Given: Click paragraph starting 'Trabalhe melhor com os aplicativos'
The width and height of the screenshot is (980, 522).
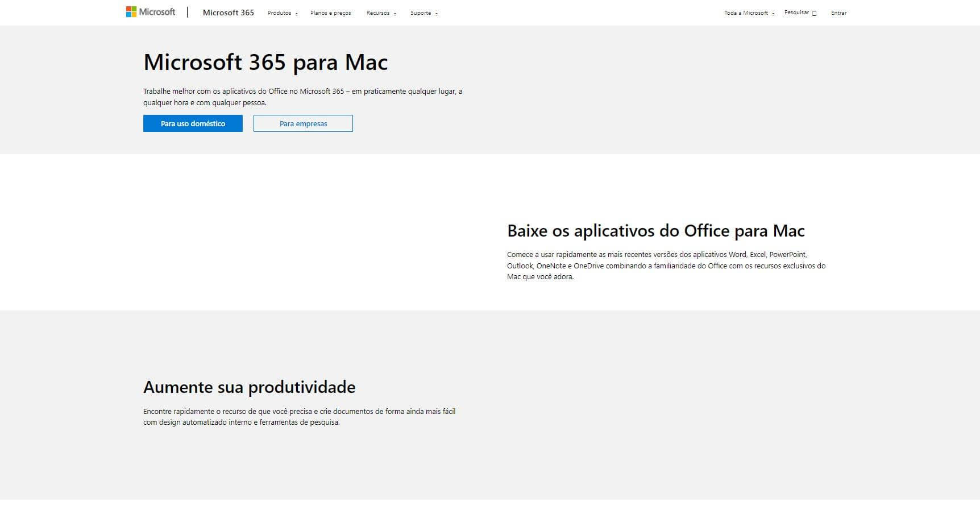Looking at the screenshot, I should tap(302, 97).
